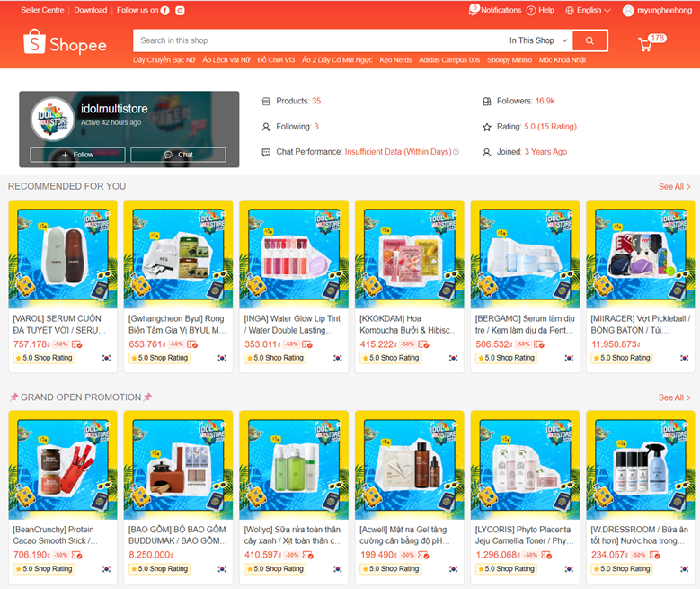700x589 pixels.
Task: Click the Korea flag on INGA Lip Tint card
Action: [x=338, y=358]
